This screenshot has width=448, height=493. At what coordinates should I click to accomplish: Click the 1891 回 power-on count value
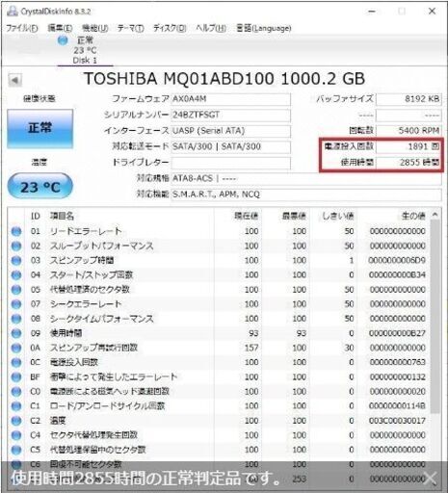click(x=408, y=146)
